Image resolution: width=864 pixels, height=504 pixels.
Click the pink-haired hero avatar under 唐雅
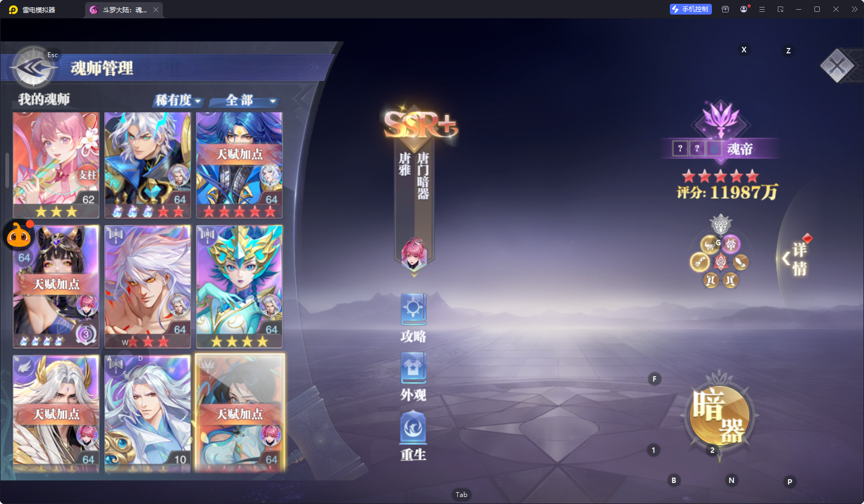pyautogui.click(x=414, y=253)
